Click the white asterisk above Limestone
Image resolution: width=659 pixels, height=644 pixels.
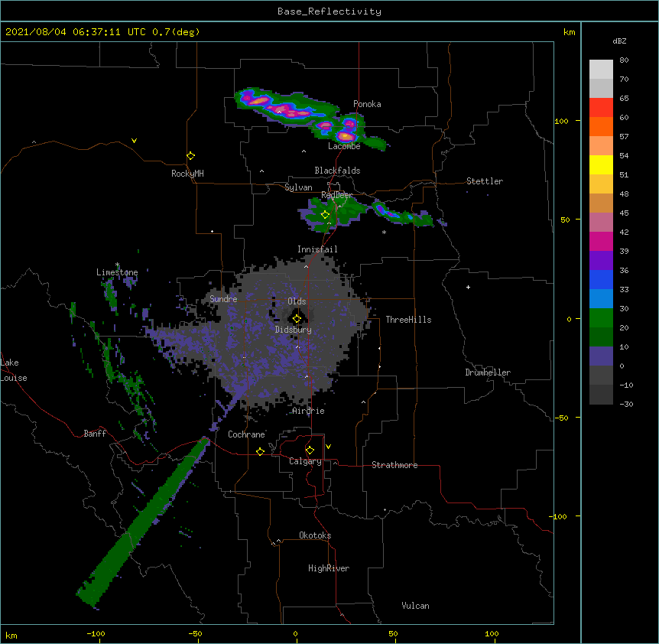pos(117,265)
